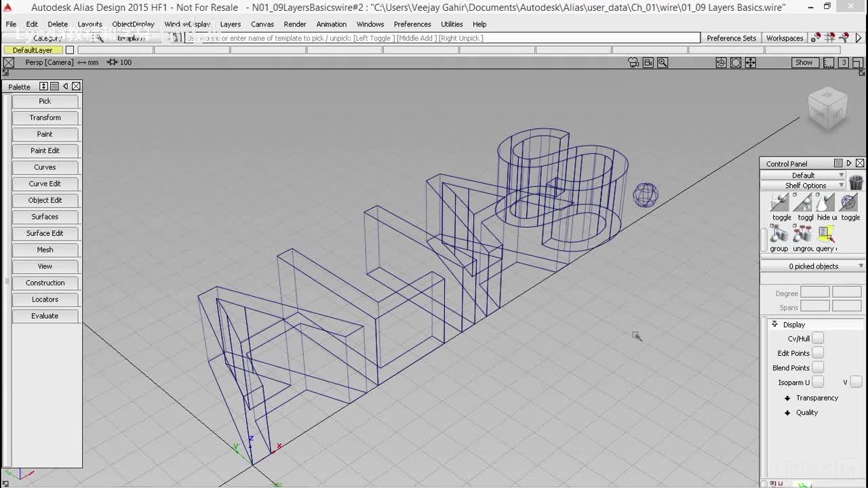Open the Render menu
The width and height of the screenshot is (868, 488).
pyautogui.click(x=295, y=24)
